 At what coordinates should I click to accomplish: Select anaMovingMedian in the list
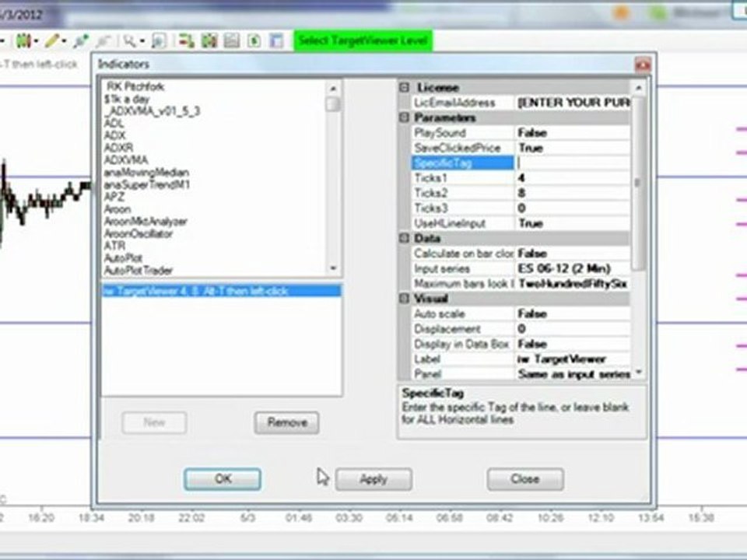147,173
